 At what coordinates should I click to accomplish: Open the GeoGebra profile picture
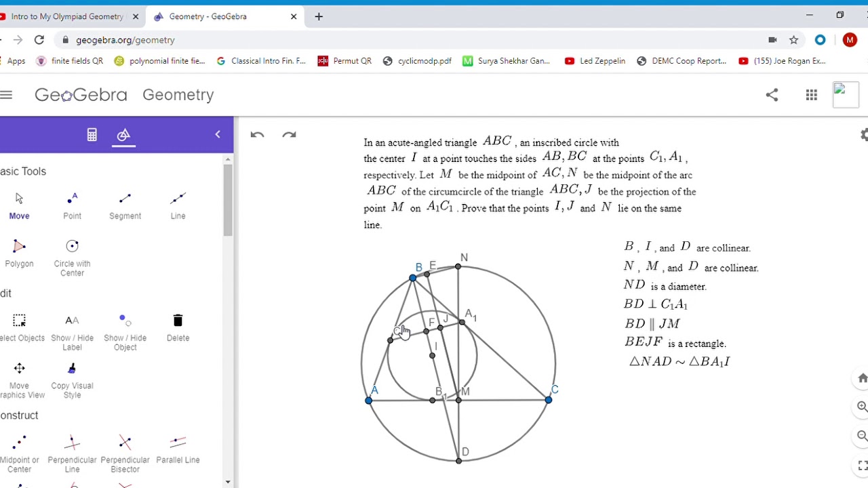click(x=846, y=95)
